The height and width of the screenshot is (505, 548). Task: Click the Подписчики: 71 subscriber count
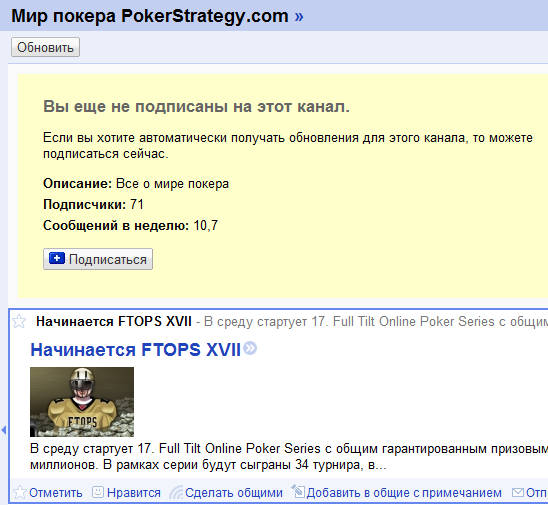pyautogui.click(x=93, y=204)
